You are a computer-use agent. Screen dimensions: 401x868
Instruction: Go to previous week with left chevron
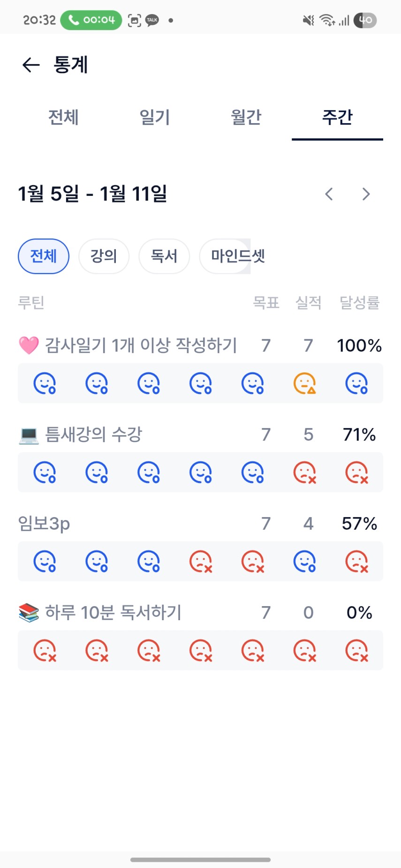point(329,194)
